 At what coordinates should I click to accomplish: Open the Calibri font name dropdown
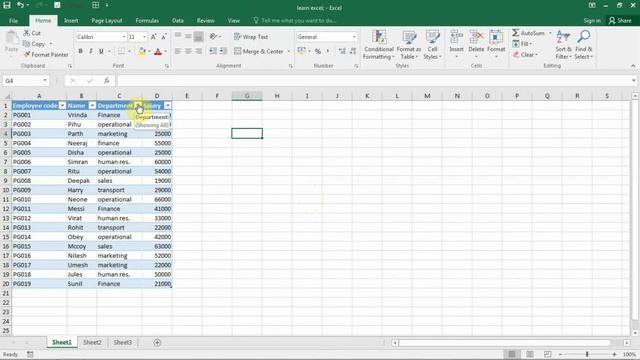pos(124,37)
